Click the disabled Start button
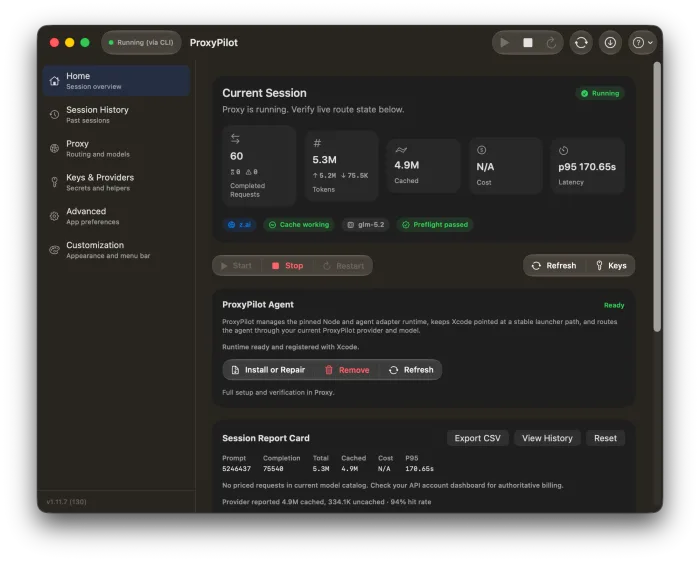 tap(237, 266)
